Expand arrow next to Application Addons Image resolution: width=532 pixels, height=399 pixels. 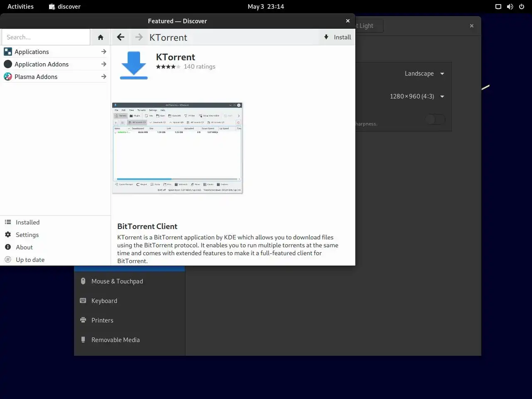[103, 64]
